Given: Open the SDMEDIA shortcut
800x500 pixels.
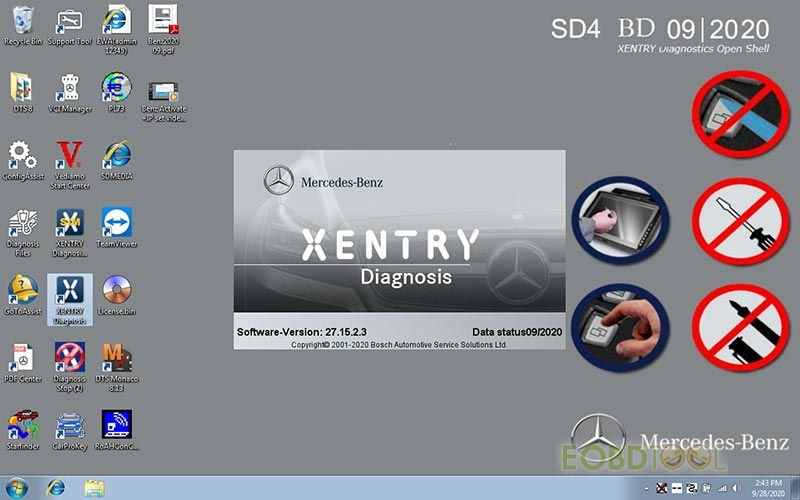Looking at the screenshot, I should tap(117, 161).
